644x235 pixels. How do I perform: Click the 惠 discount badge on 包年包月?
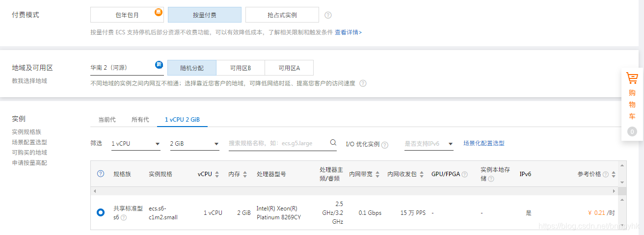[159, 12]
